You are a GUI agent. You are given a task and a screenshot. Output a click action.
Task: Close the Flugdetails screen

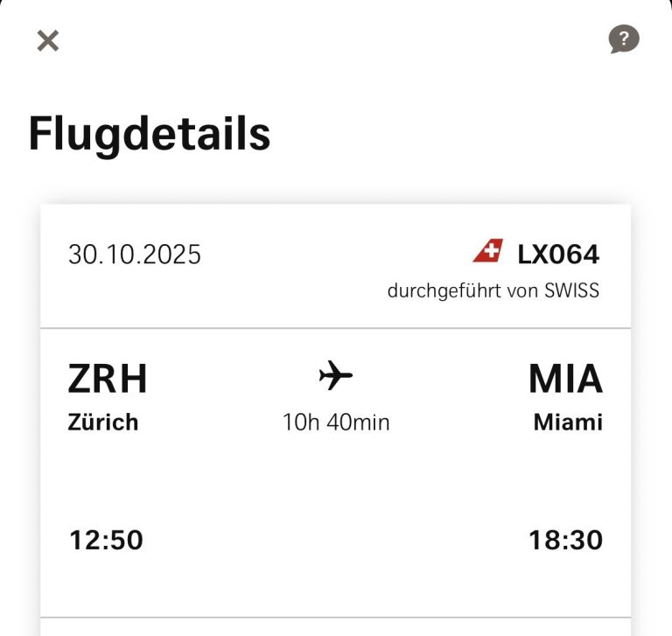pyautogui.click(x=47, y=40)
